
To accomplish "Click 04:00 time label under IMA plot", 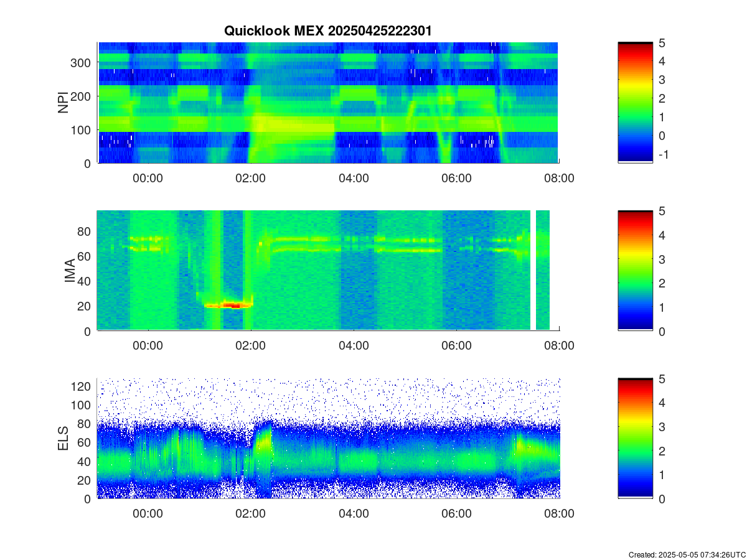I will point(354,346).
